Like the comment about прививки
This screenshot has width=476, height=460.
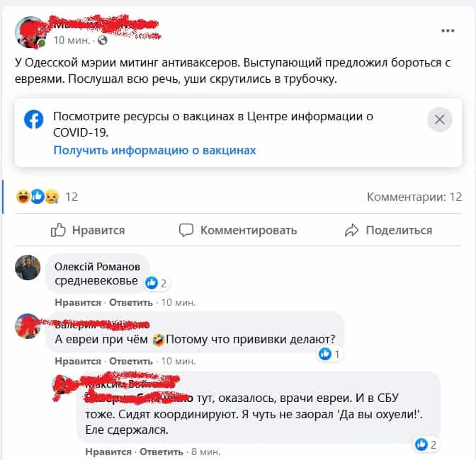[x=78, y=362]
